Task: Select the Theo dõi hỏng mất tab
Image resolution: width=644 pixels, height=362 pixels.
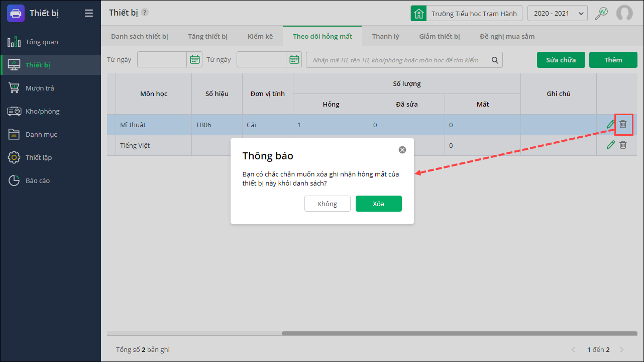Action: [x=323, y=36]
